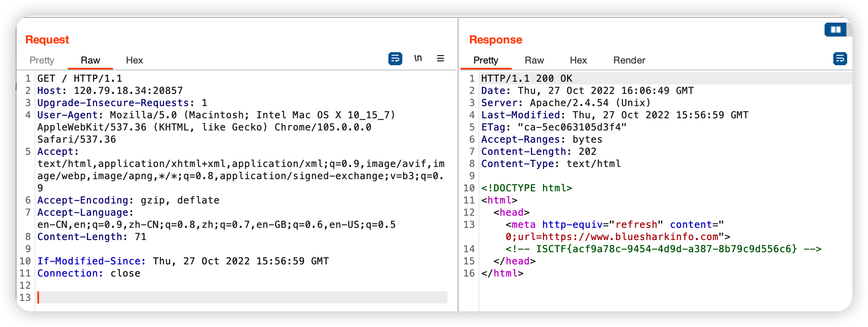The height and width of the screenshot is (327, 868).
Task: Select the Request Pretty tab
Action: pyautogui.click(x=42, y=60)
